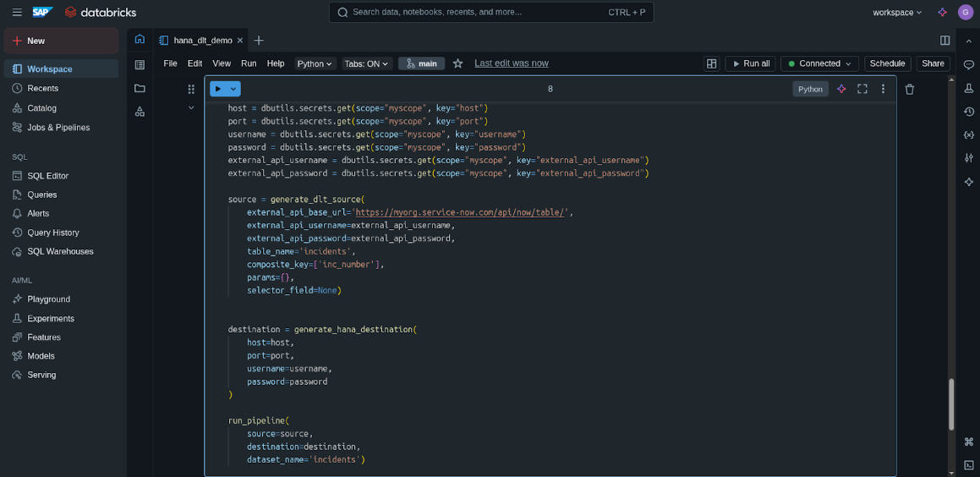Click the notebook vertical scrollbar thumb

pos(951,404)
